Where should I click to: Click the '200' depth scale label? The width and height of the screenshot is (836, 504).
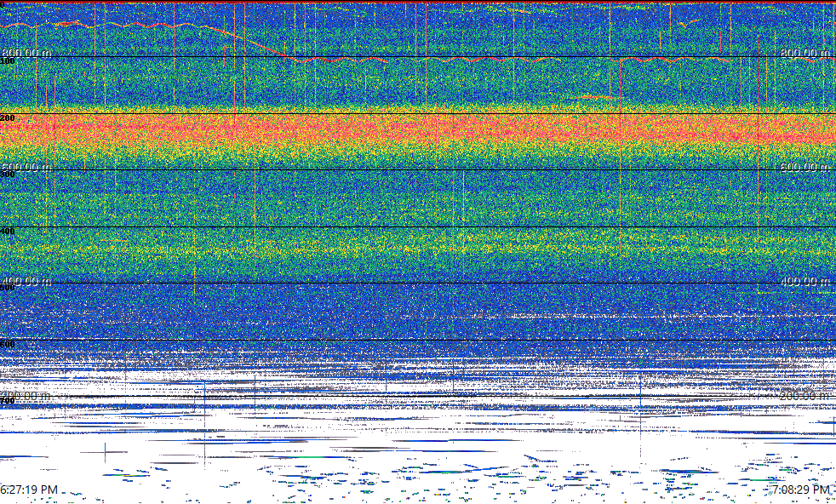8,117
